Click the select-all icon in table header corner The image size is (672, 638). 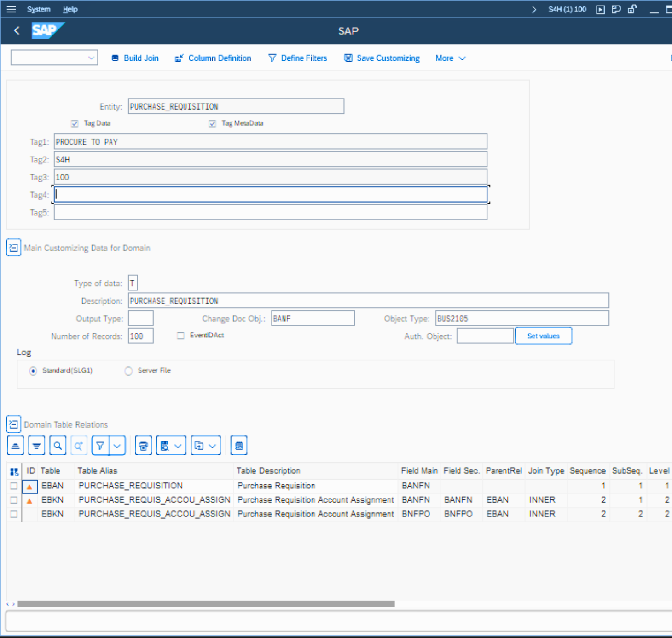point(14,471)
